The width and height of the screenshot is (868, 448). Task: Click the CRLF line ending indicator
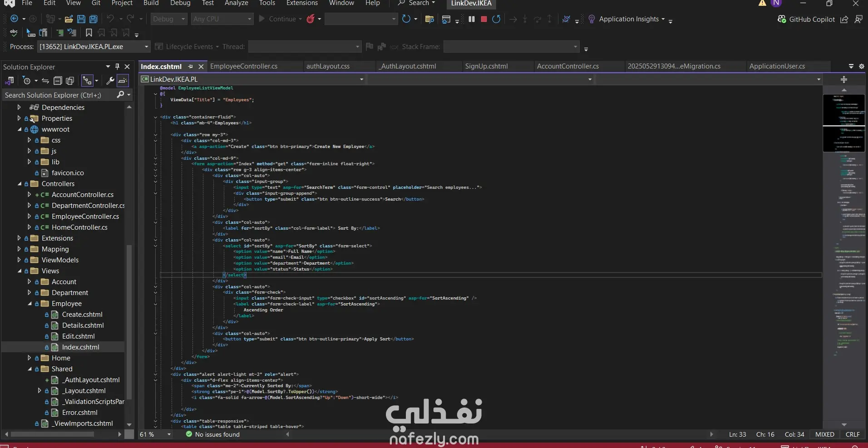pyautogui.click(x=853, y=434)
